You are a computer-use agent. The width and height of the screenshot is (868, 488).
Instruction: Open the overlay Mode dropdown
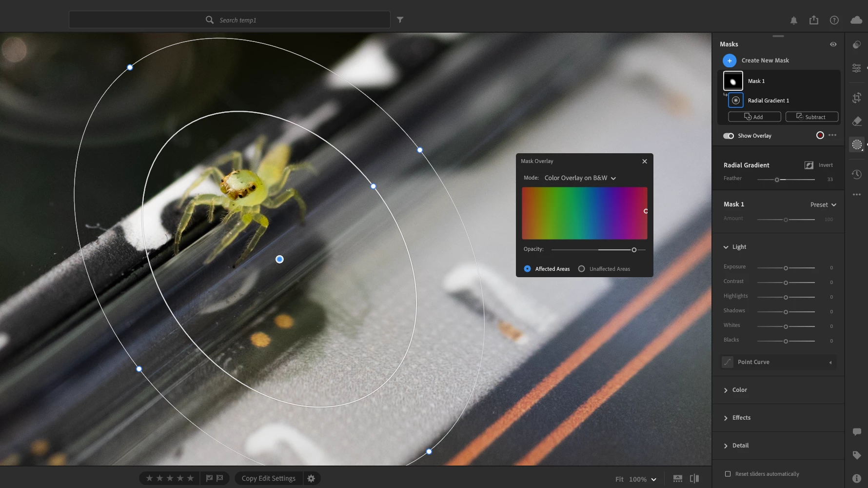[580, 178]
